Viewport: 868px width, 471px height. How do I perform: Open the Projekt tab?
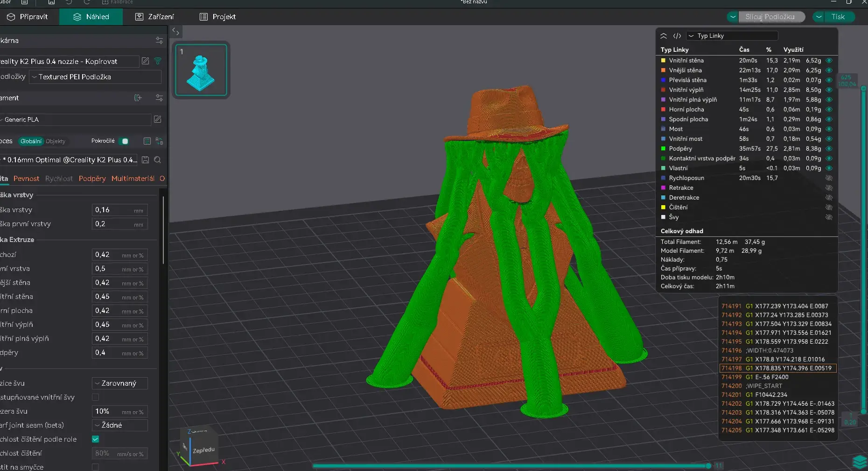217,17
